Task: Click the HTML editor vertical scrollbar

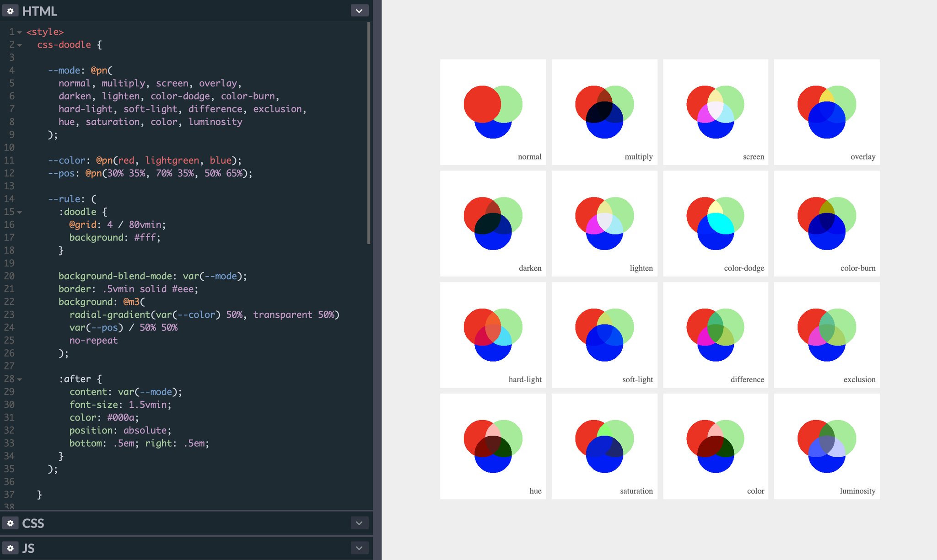Action: 369,133
